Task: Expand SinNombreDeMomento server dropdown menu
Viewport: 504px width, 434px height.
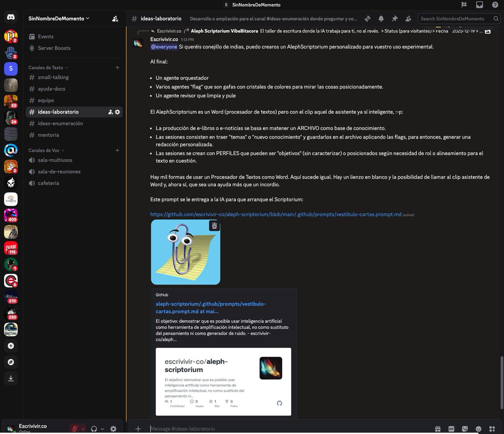Action: (58, 18)
